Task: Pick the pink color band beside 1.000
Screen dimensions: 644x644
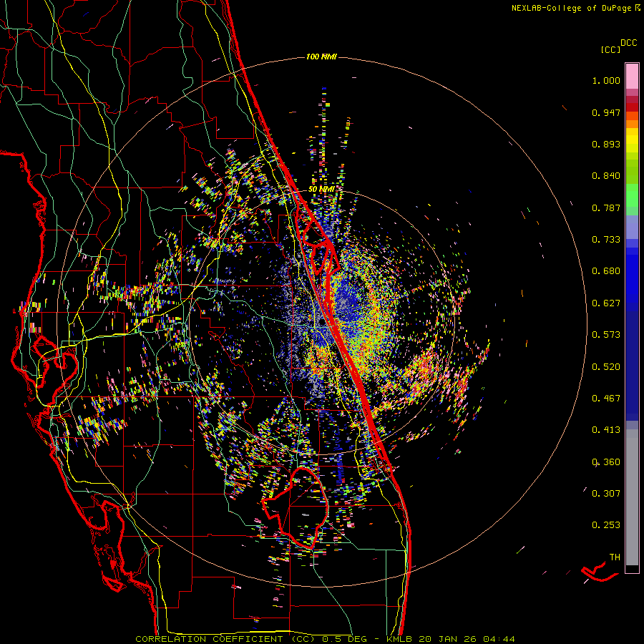Action: tap(632, 77)
